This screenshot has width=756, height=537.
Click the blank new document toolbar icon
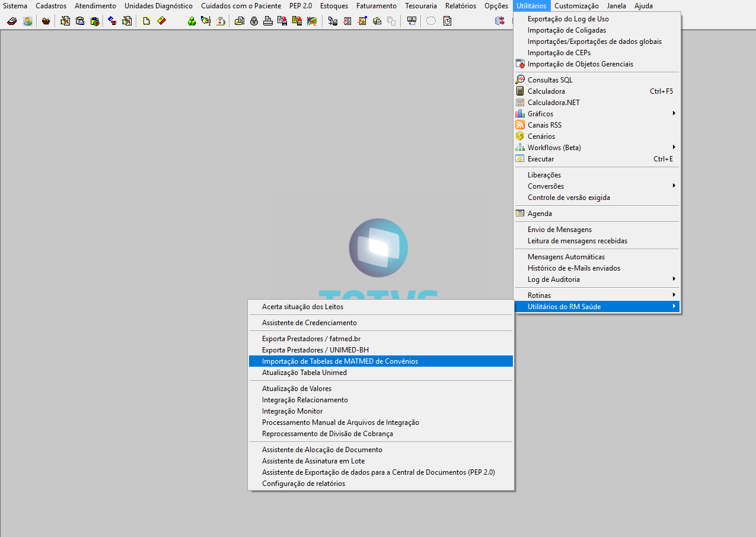coord(146,21)
